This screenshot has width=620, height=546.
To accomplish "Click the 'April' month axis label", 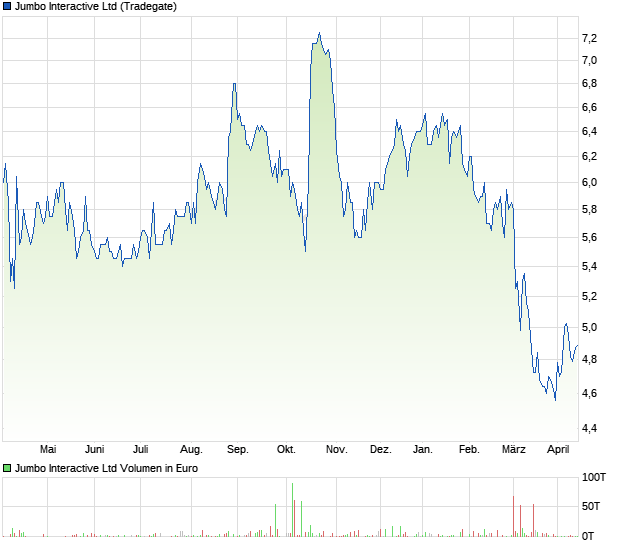I will 558,450.
